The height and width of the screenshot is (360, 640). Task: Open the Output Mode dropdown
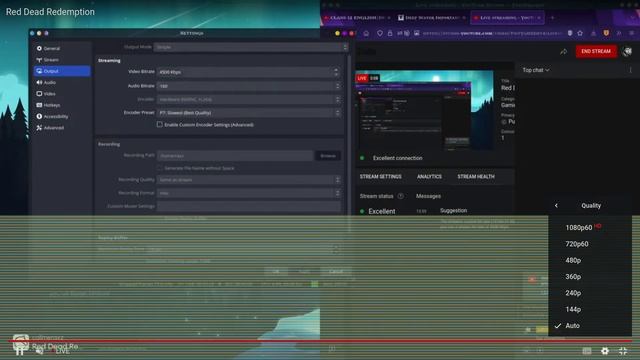pyautogui.click(x=251, y=47)
